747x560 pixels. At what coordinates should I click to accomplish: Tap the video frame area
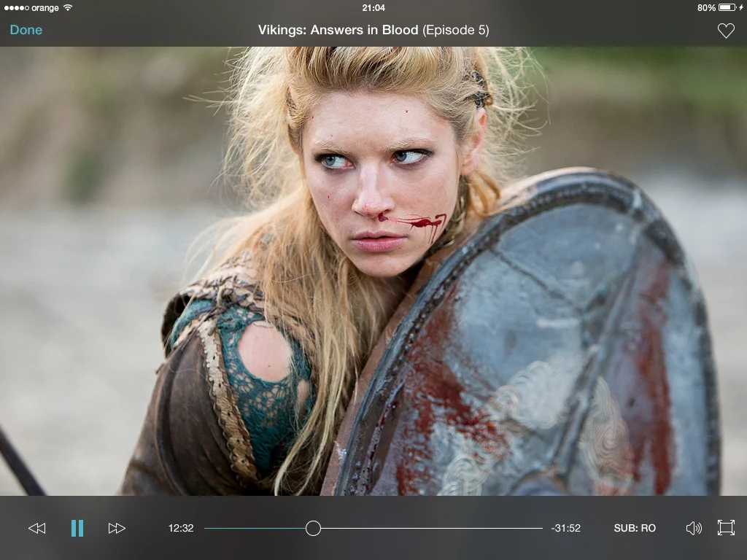pyautogui.click(x=373, y=271)
